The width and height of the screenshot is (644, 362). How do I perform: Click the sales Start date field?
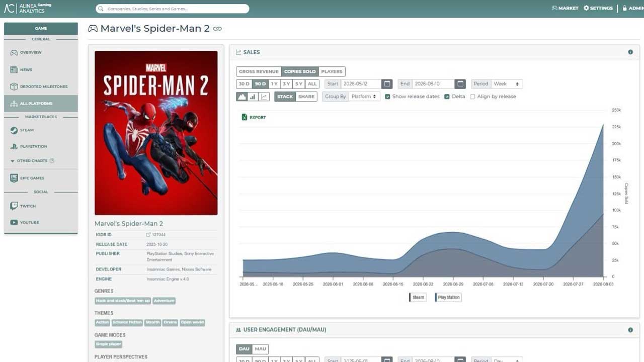point(361,84)
